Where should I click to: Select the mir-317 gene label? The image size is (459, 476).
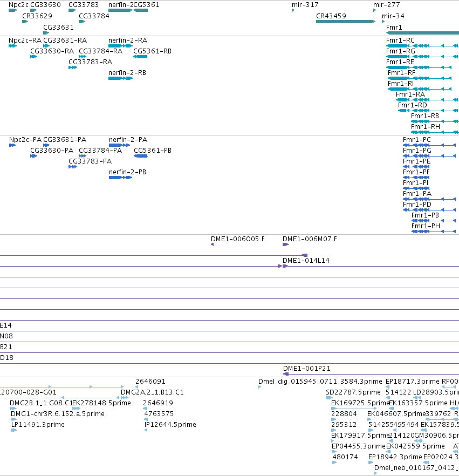tap(305, 5)
